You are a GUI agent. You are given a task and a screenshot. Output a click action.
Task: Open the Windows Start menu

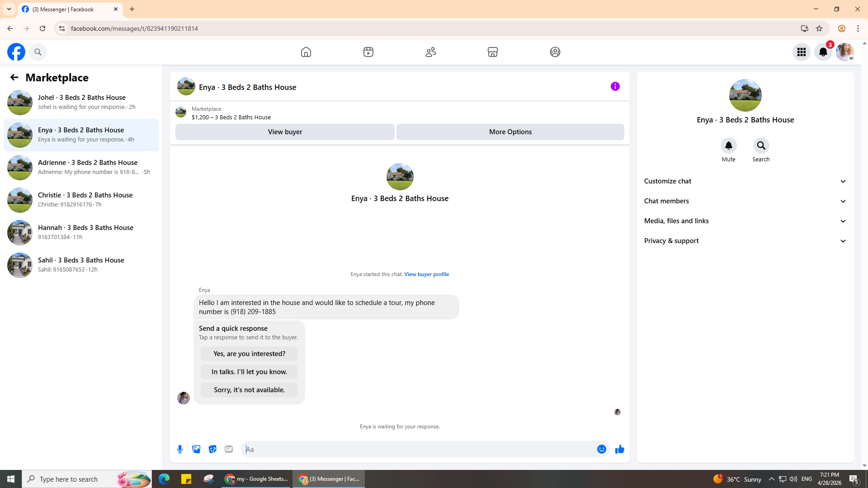point(11,479)
